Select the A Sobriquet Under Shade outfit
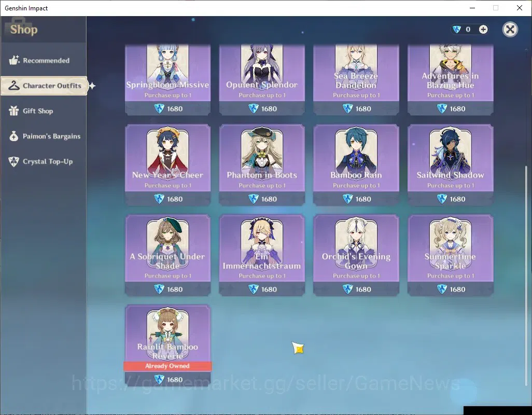The width and height of the screenshot is (532, 415). click(167, 255)
